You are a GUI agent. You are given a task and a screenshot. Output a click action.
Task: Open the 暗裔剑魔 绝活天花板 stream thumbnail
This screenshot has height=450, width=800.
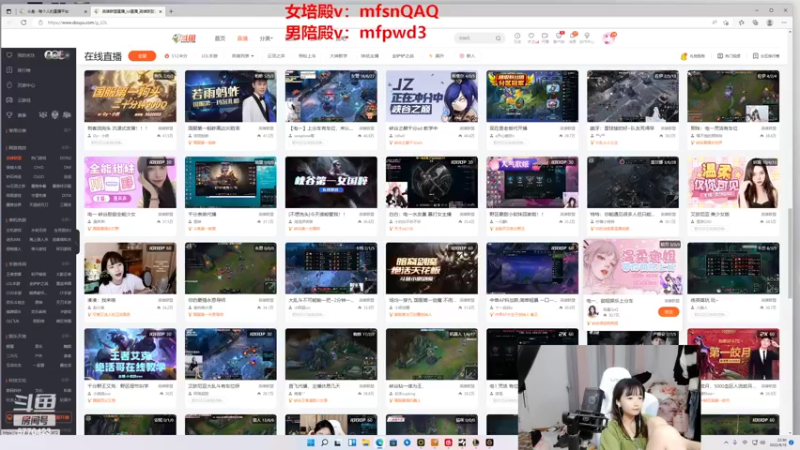(x=432, y=268)
